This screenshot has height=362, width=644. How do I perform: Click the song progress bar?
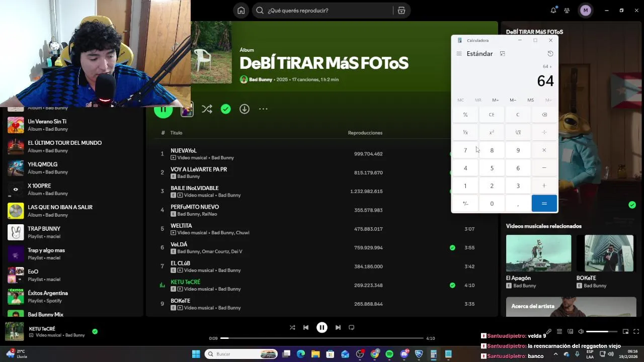(x=322, y=338)
